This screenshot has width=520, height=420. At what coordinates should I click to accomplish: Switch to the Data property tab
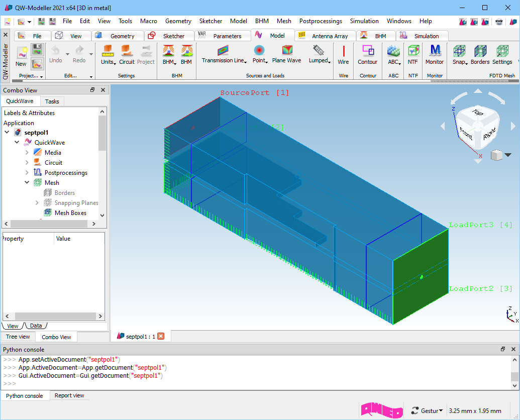(x=36, y=326)
